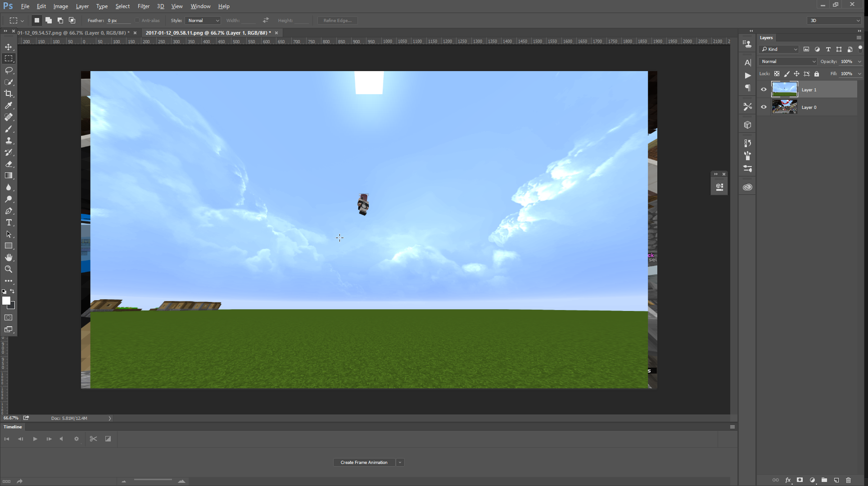Select the Spot Healing Brush tool
The image size is (868, 486).
click(x=9, y=117)
